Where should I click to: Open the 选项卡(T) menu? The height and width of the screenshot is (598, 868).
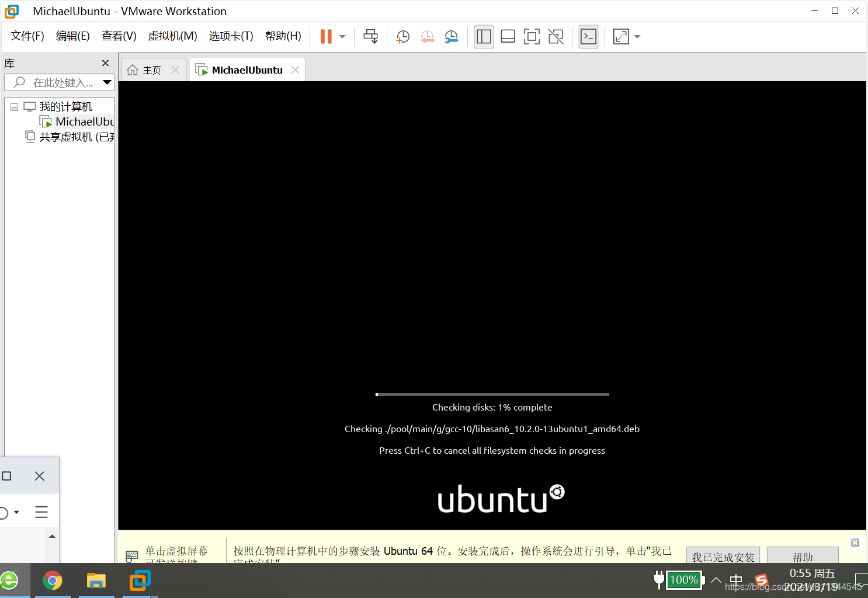click(x=231, y=36)
